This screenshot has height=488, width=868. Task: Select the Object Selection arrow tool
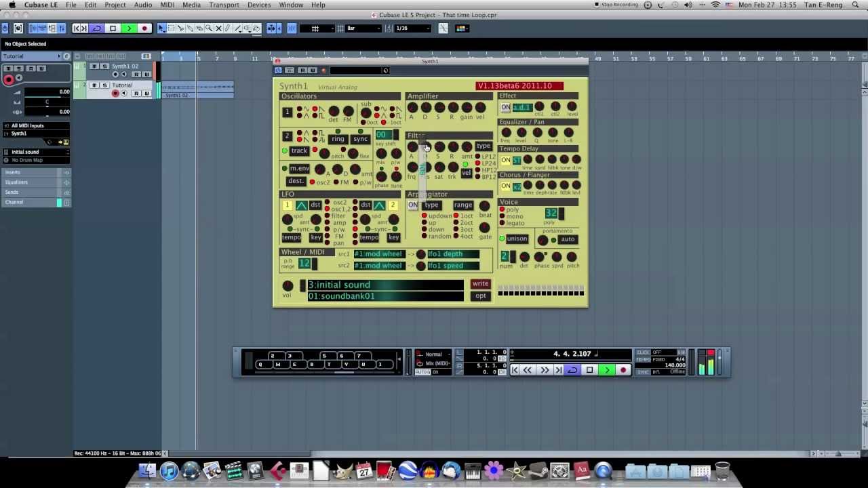[161, 28]
